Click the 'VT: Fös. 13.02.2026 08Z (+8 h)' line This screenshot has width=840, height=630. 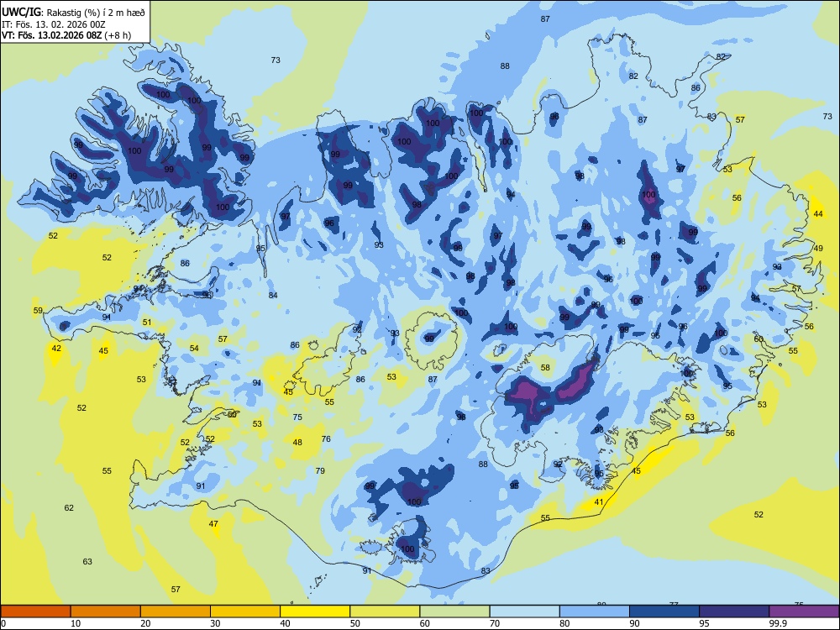pos(66,35)
